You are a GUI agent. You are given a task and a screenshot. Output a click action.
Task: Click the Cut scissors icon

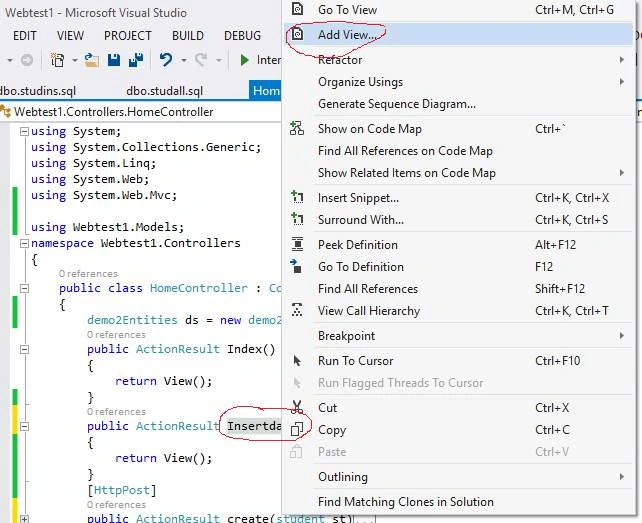[297, 407]
